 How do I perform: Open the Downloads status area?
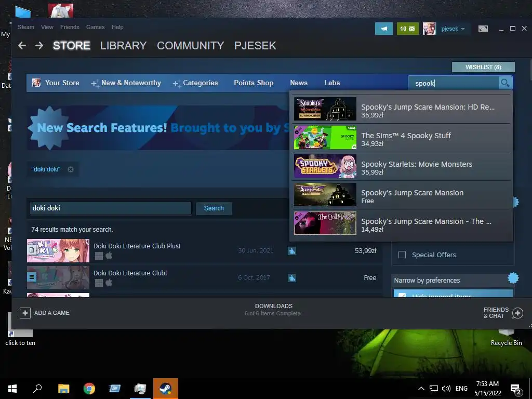[273, 310]
